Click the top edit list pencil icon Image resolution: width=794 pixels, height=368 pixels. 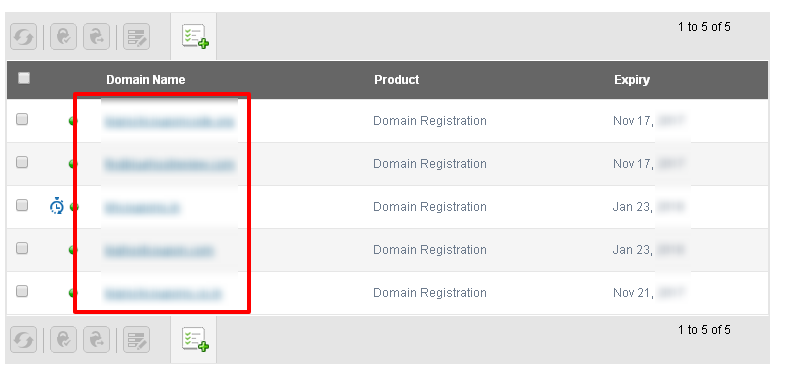click(x=136, y=37)
